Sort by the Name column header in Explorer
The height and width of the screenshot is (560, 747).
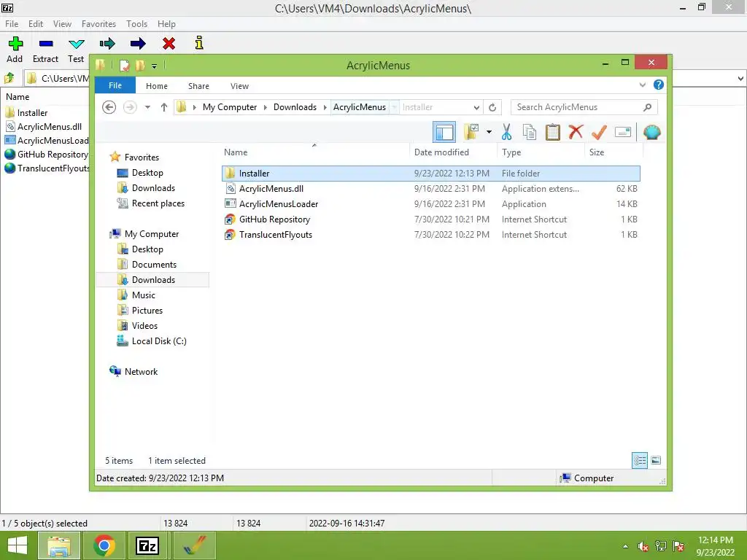coord(315,152)
